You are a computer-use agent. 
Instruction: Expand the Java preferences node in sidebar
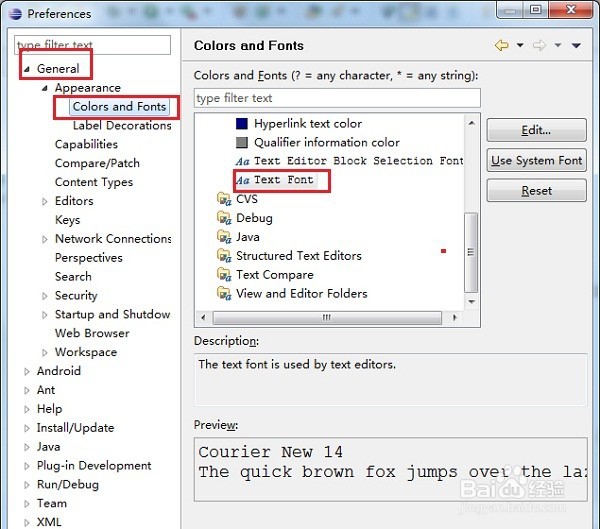(x=27, y=447)
